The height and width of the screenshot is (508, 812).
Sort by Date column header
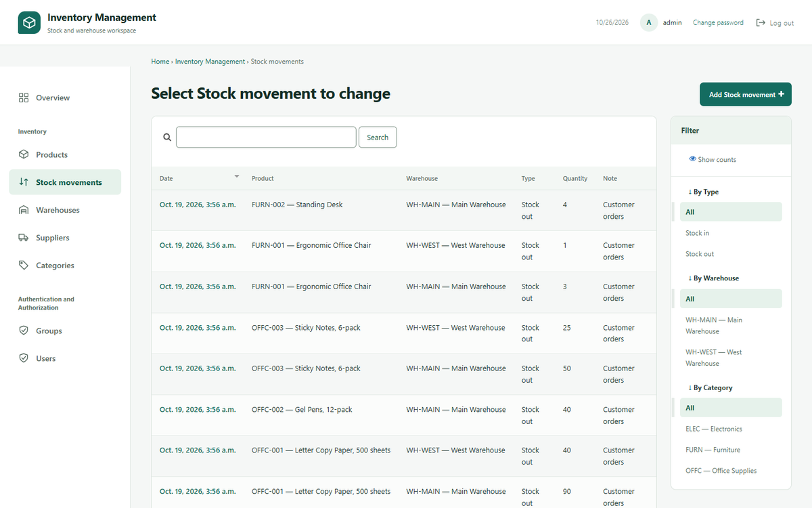pos(166,178)
